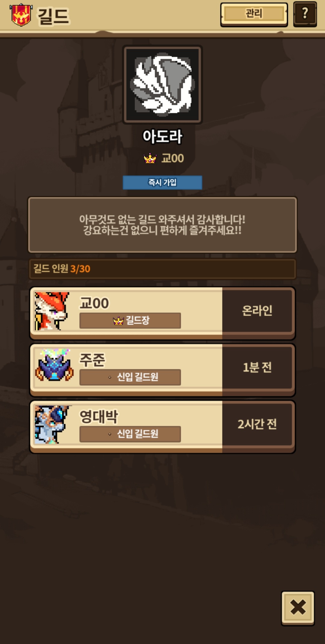The height and width of the screenshot is (644, 325).
Task: Tap the crown icon beside the 교00 leader name
Action: click(x=150, y=158)
